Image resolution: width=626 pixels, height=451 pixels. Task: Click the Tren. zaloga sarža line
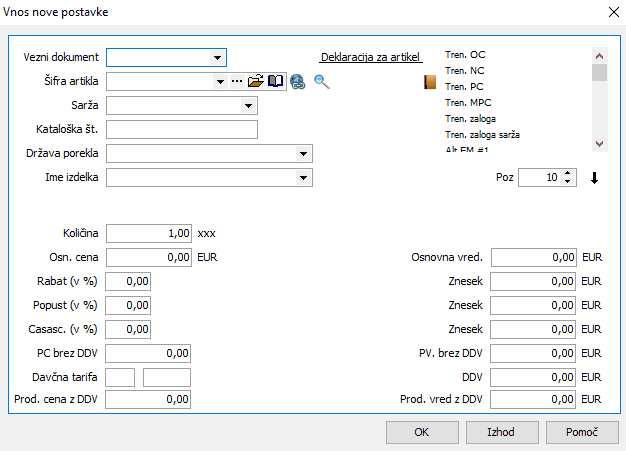[x=482, y=135]
